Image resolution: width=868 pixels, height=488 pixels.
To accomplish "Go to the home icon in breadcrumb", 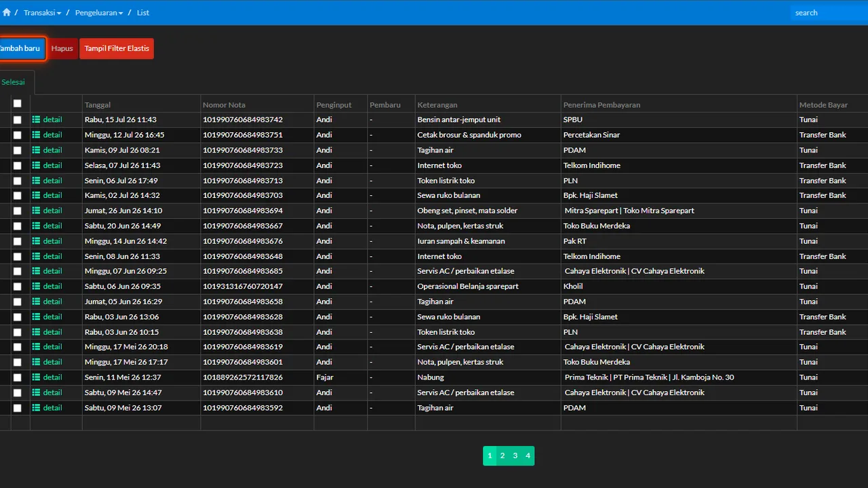I will (6, 12).
